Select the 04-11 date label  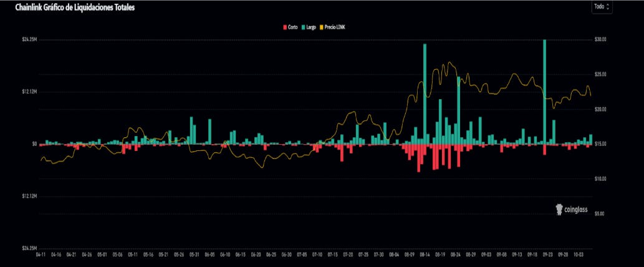click(x=41, y=255)
